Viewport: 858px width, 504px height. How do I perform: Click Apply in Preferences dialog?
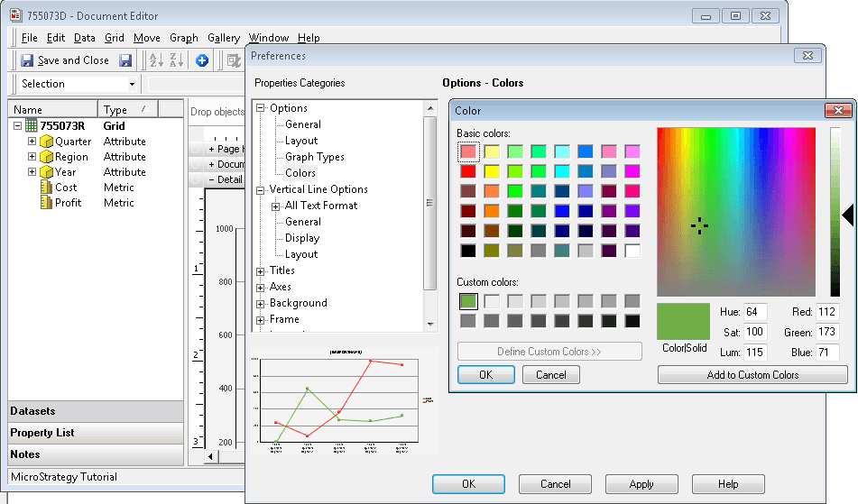coord(641,484)
